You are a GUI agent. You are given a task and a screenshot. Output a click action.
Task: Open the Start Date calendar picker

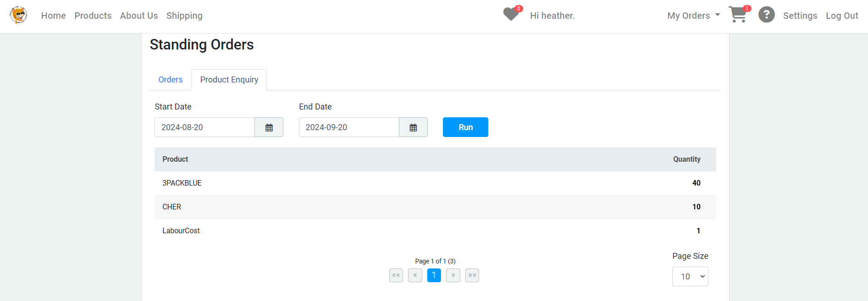(x=269, y=127)
